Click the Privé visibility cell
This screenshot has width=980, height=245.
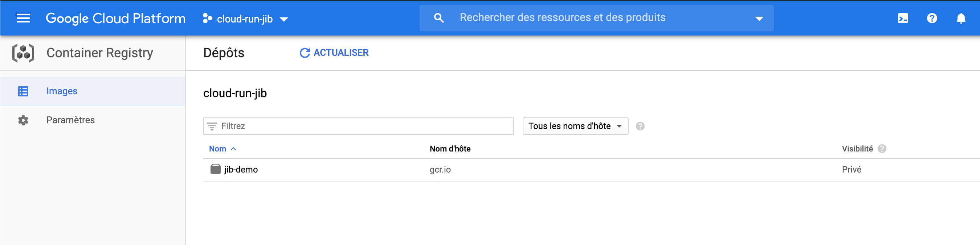pyautogui.click(x=852, y=169)
